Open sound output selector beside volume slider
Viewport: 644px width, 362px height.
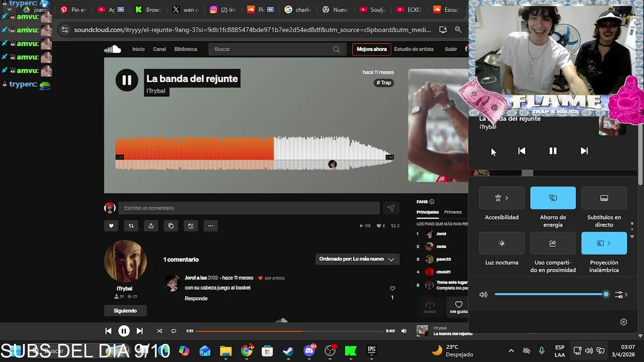[x=621, y=295]
